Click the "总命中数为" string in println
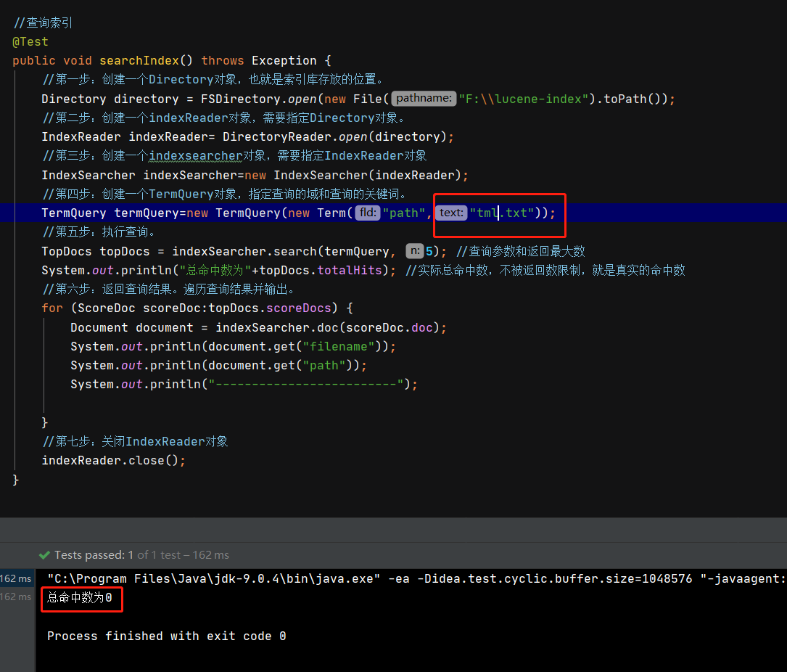This screenshot has width=787, height=672. click(215, 270)
